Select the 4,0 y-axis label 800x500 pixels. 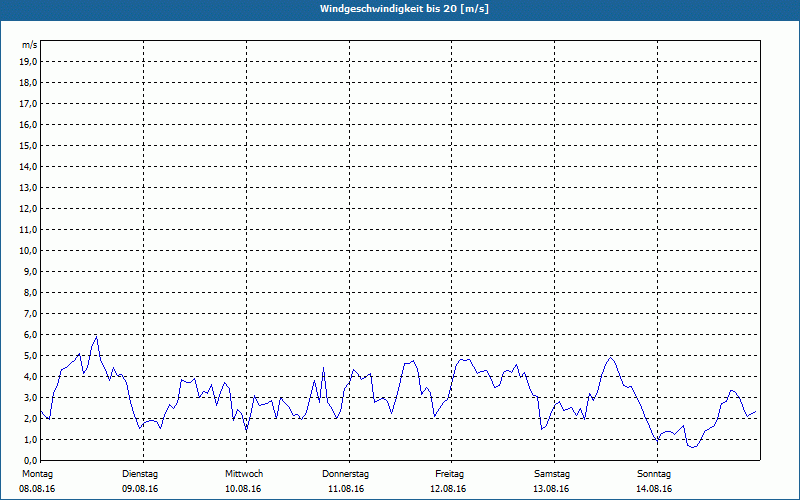pyautogui.click(x=30, y=377)
